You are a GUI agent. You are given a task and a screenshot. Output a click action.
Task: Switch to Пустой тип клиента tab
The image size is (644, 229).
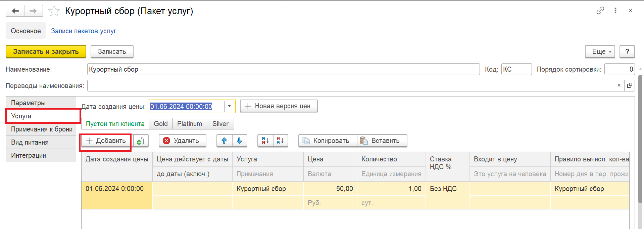pyautogui.click(x=115, y=124)
